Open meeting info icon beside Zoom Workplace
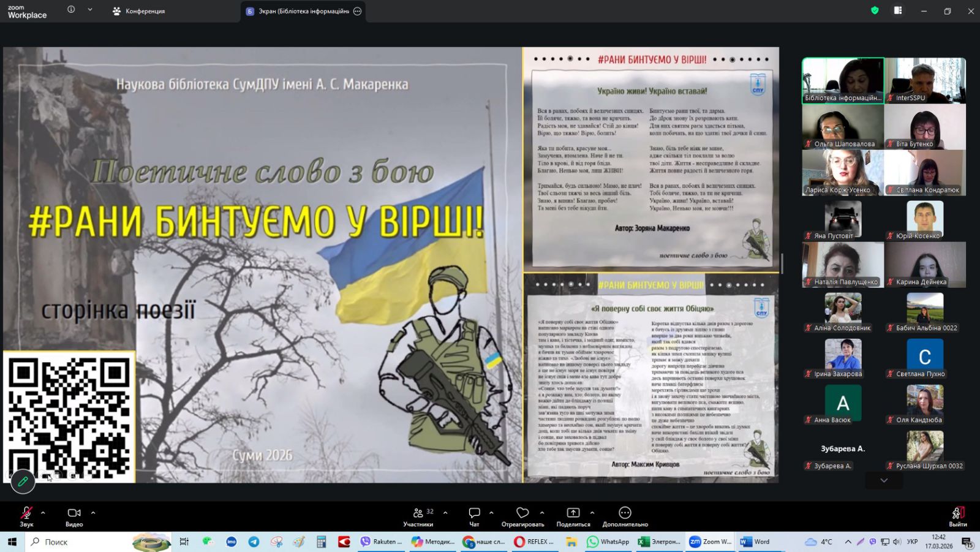 tap(71, 10)
